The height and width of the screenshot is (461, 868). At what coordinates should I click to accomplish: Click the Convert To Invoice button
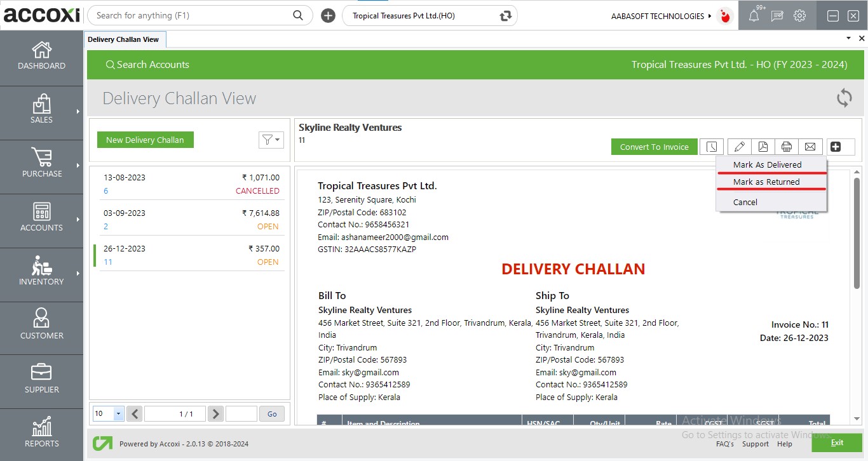coord(654,147)
